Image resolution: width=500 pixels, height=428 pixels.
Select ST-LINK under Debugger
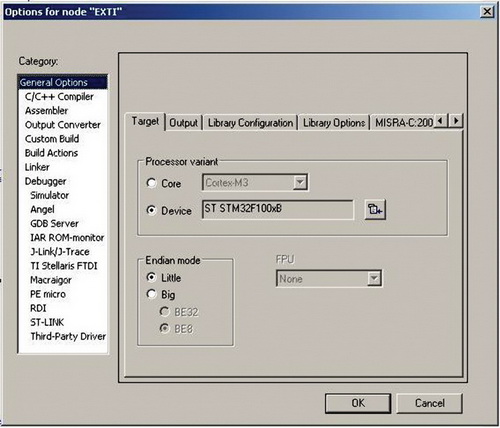click(47, 322)
